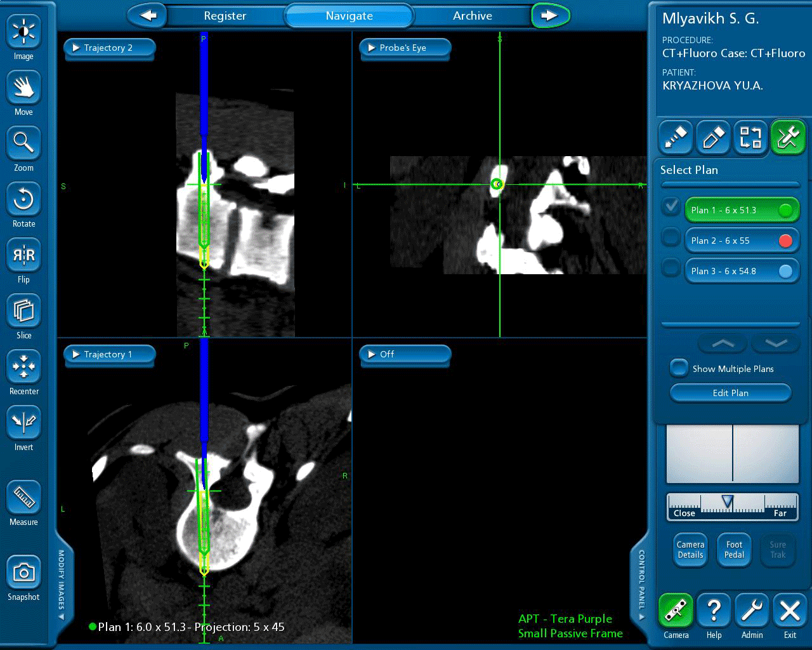Open the Trajectory 1 view dropdown
Viewport: 812px width, 650px height.
pos(109,355)
